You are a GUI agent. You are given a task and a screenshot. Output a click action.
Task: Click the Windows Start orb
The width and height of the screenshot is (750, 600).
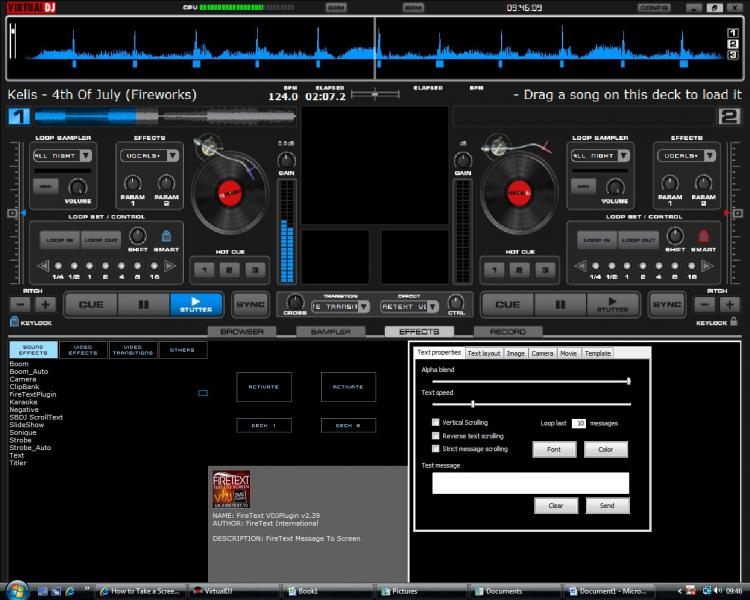pos(17,591)
